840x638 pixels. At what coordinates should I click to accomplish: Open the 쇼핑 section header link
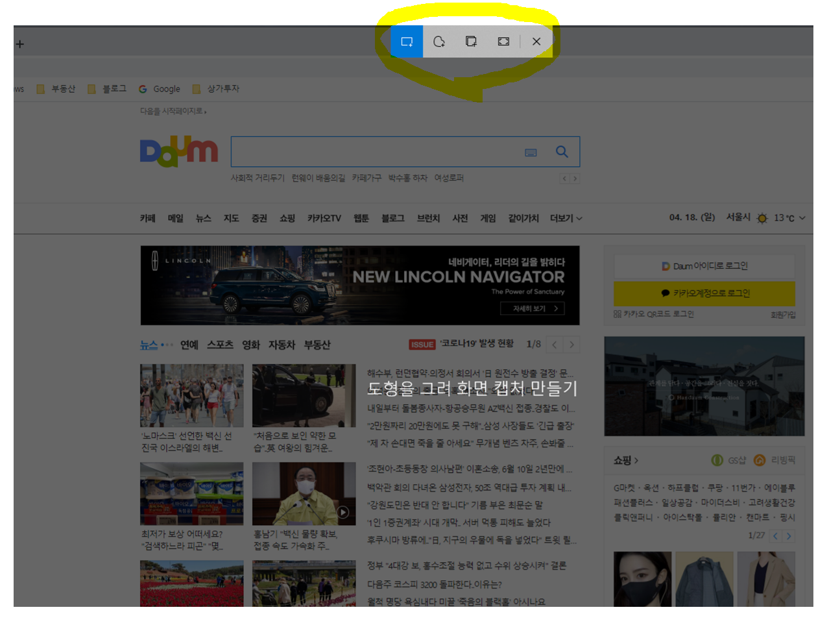click(x=626, y=460)
